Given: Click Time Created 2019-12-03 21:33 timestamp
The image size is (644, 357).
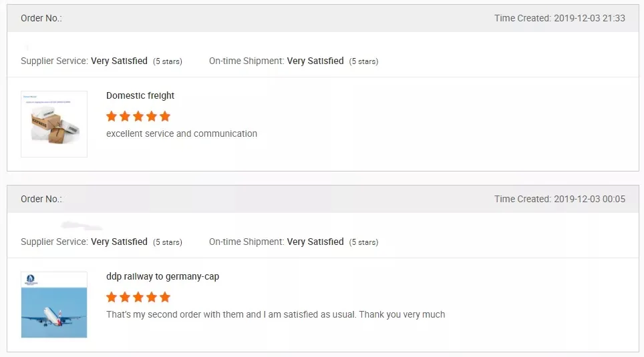Looking at the screenshot, I should click(560, 18).
